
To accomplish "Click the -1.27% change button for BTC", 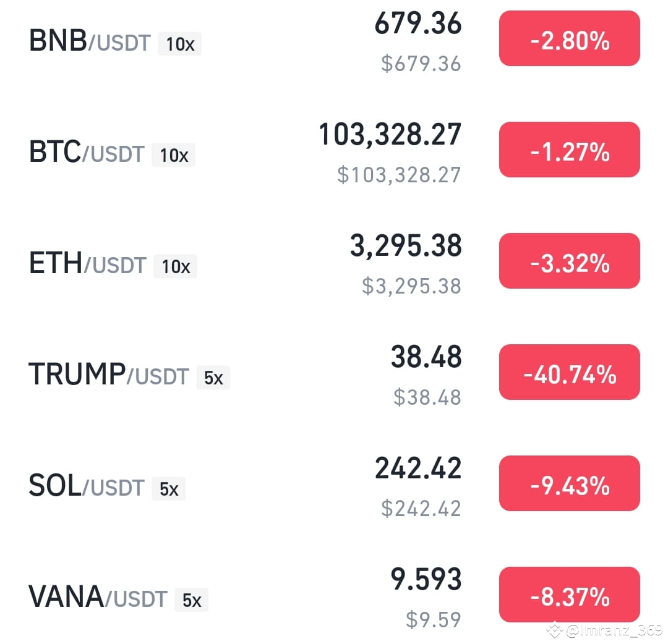I will (568, 150).
